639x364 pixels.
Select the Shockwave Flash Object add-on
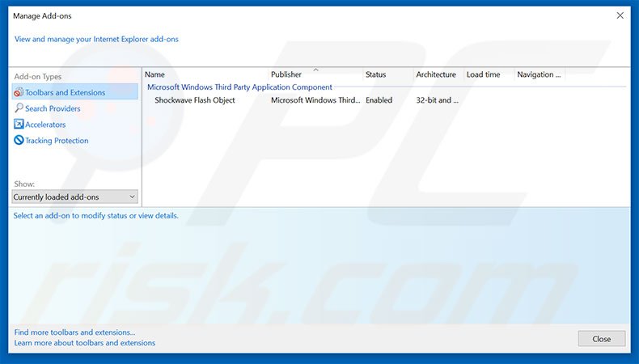(195, 100)
